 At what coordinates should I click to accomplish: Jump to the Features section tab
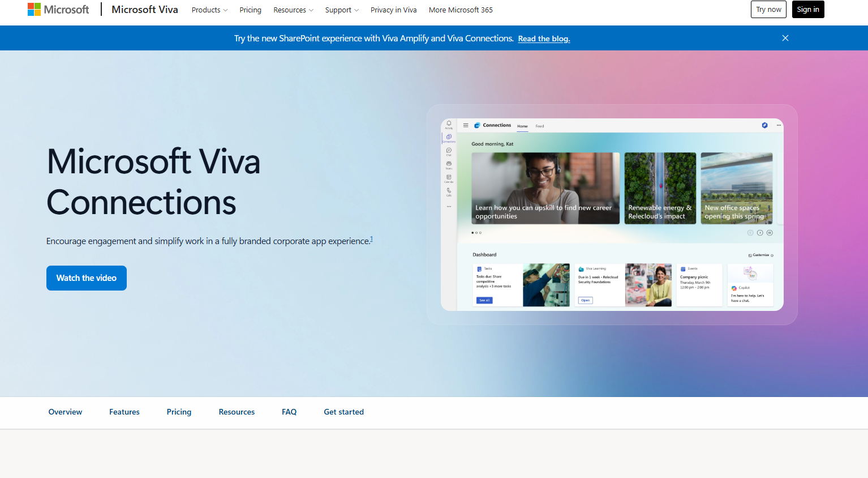124,412
